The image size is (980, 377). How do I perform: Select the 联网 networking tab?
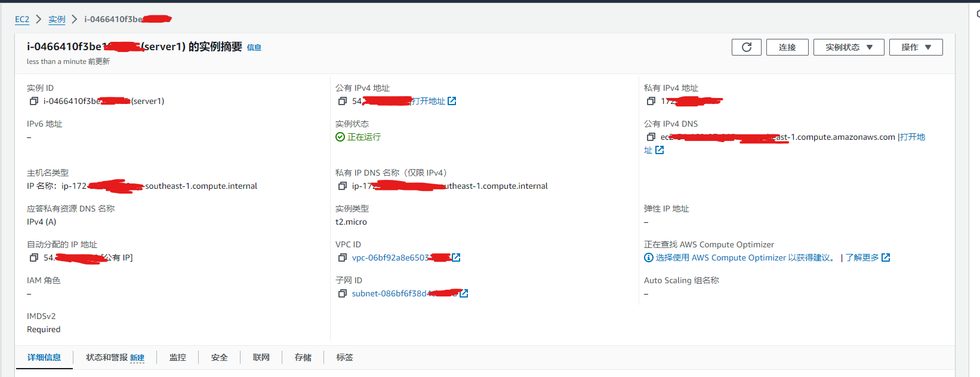coord(261,357)
